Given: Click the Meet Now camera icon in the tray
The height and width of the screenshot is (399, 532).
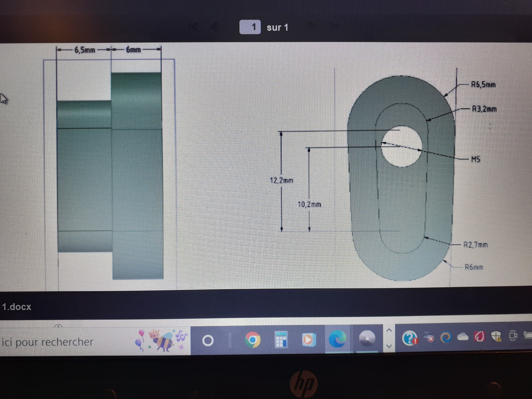Looking at the screenshot, I should [513, 335].
